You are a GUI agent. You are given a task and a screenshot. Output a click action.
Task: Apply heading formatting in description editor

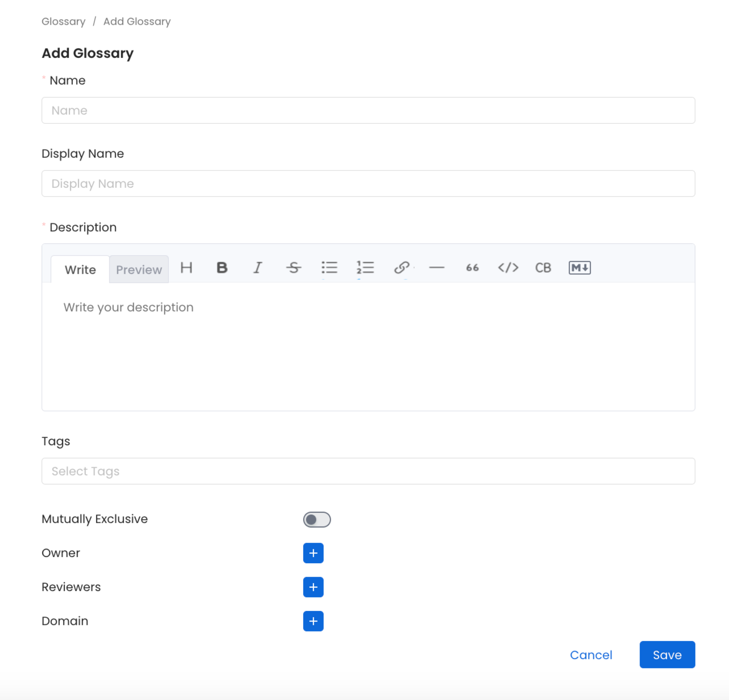coord(186,268)
